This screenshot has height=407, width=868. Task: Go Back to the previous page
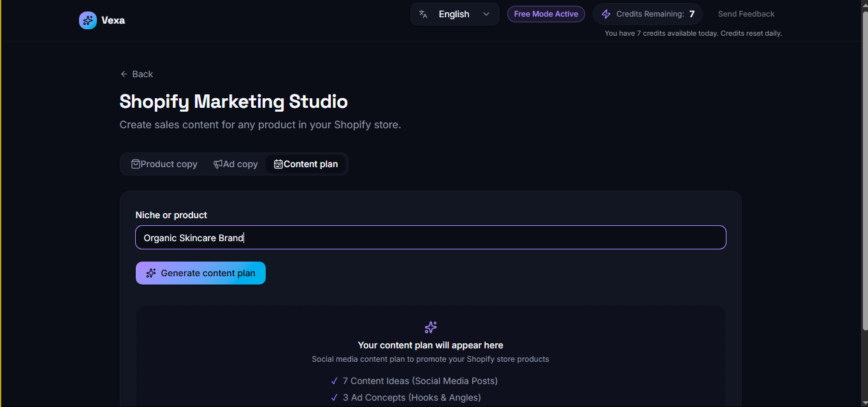[136, 74]
